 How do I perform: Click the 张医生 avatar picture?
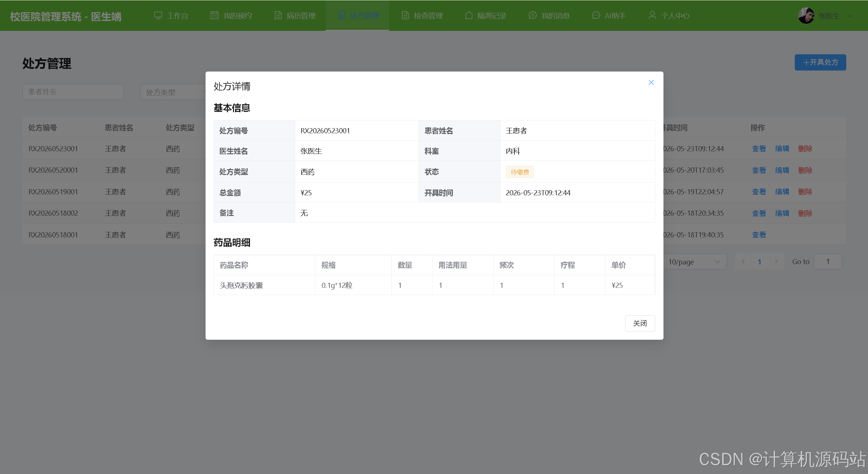806,16
